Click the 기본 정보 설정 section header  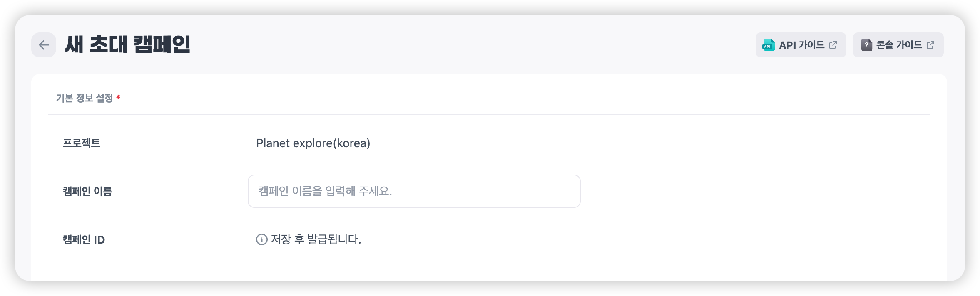85,98
